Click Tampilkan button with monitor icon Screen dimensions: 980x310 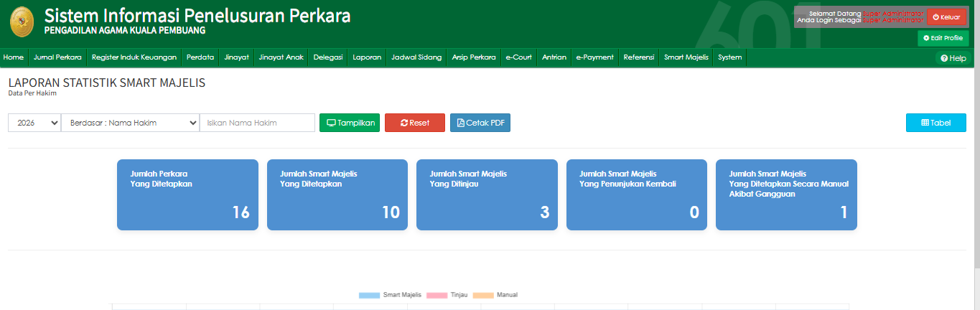coord(350,123)
